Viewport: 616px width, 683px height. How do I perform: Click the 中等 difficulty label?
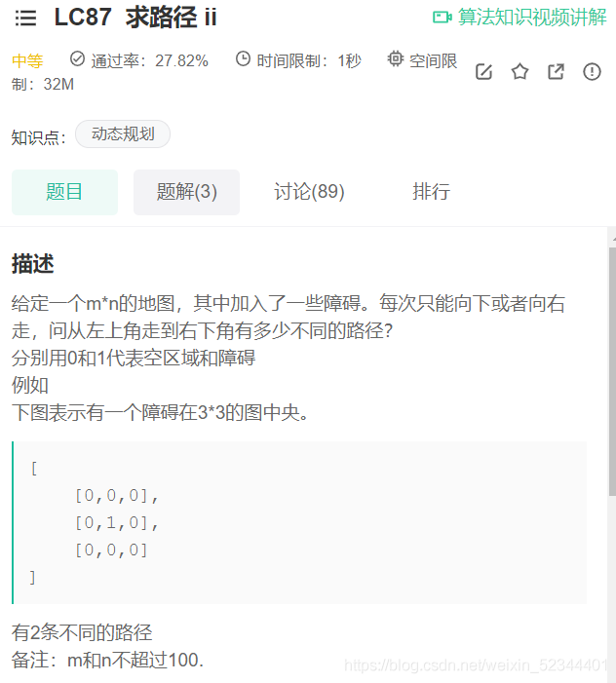(x=27, y=61)
